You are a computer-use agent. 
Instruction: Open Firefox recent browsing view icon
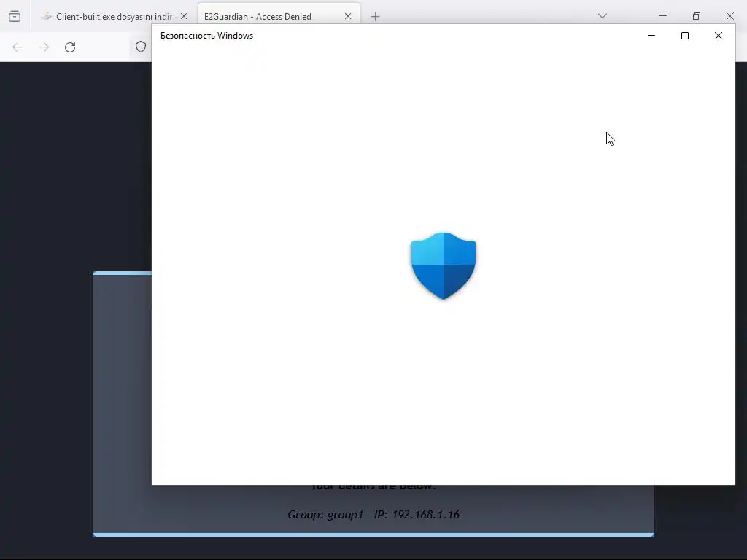click(15, 16)
